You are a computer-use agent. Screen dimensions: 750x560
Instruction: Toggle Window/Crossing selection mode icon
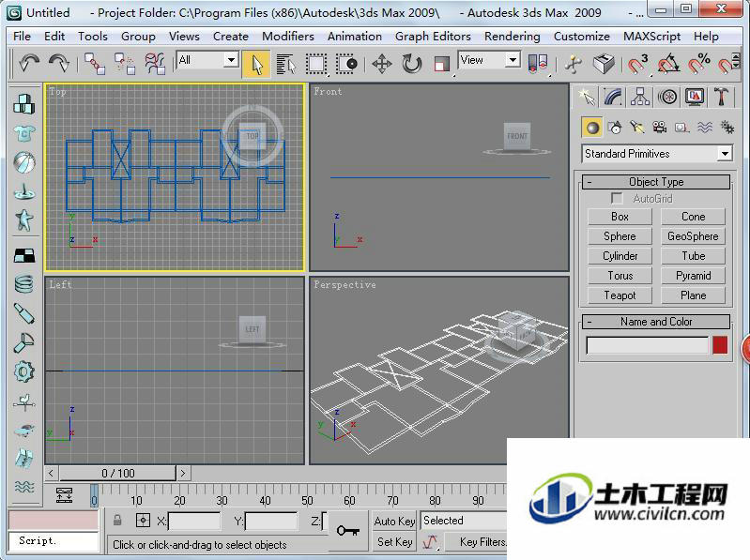pyautogui.click(x=346, y=64)
